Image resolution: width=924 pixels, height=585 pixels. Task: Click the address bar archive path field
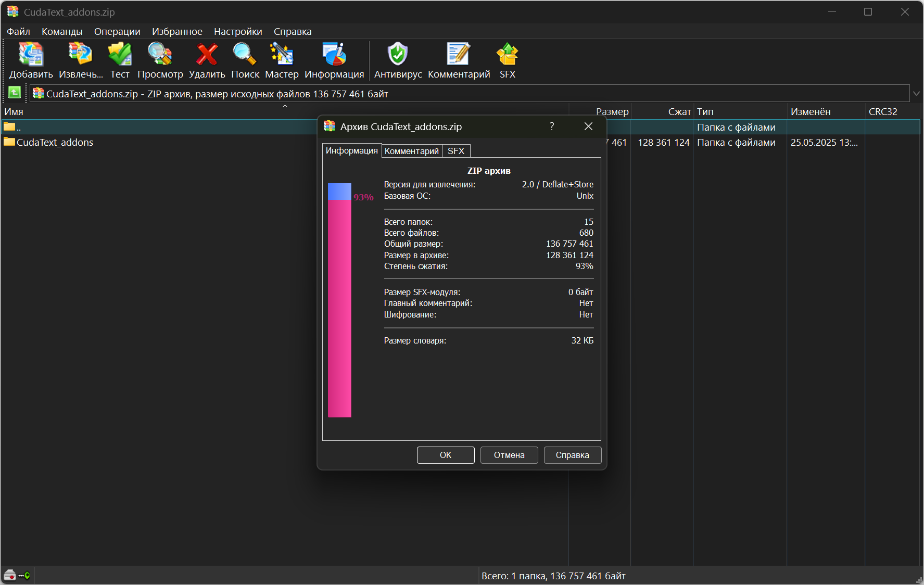470,94
